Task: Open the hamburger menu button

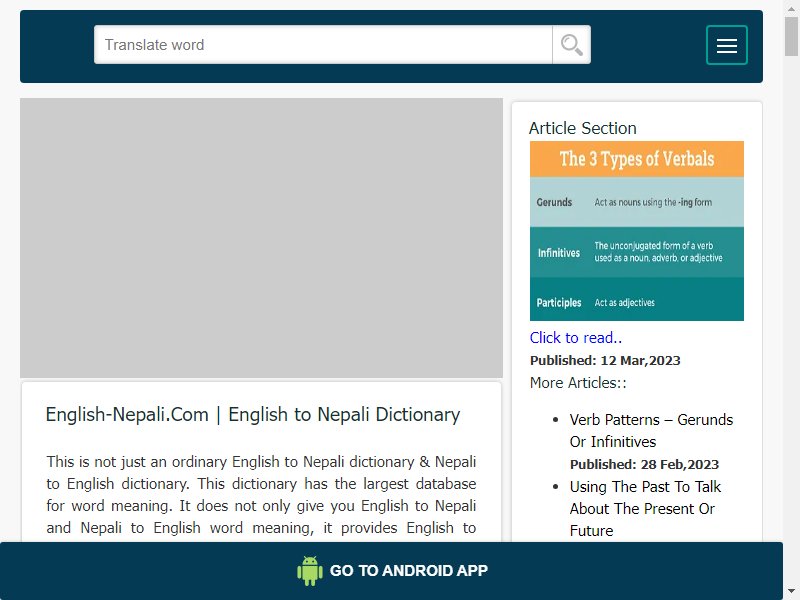Action: point(727,45)
